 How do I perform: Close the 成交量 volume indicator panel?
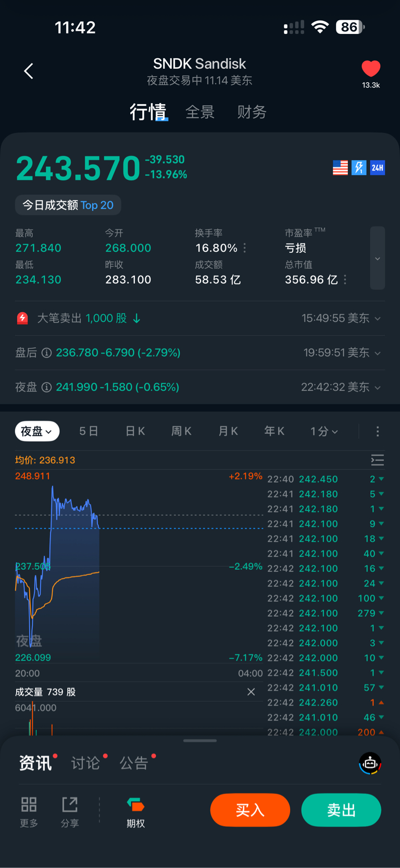(x=251, y=692)
